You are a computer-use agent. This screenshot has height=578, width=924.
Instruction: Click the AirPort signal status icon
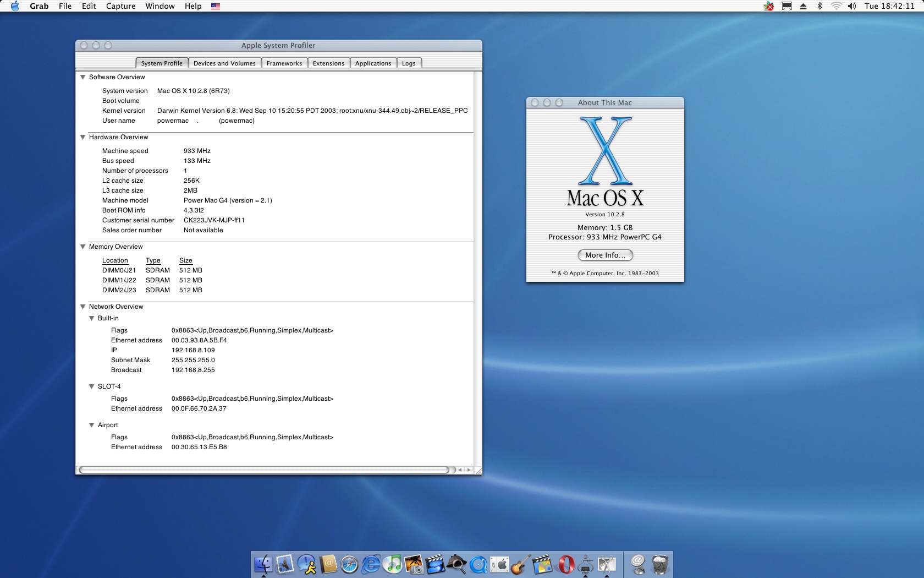point(836,6)
